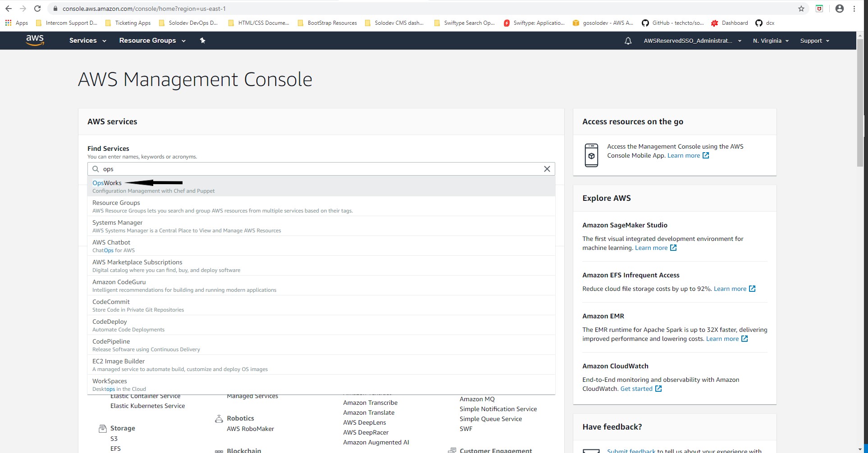Open the gosolodev AWS bookmark
Viewport: 868px width, 453px height.
pyautogui.click(x=603, y=23)
